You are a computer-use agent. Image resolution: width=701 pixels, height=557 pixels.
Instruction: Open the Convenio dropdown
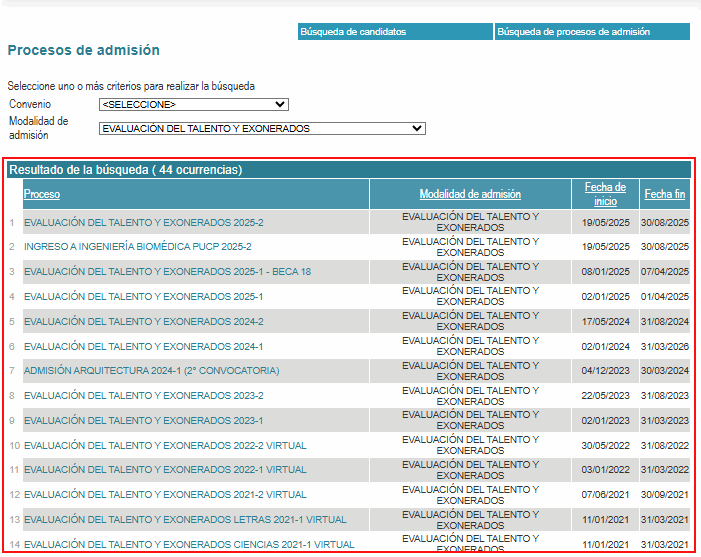193,104
